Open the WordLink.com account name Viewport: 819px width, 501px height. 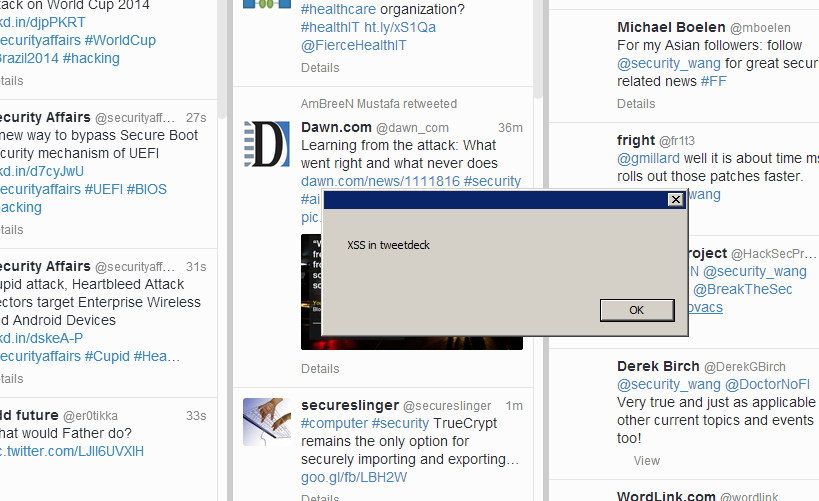click(x=666, y=496)
